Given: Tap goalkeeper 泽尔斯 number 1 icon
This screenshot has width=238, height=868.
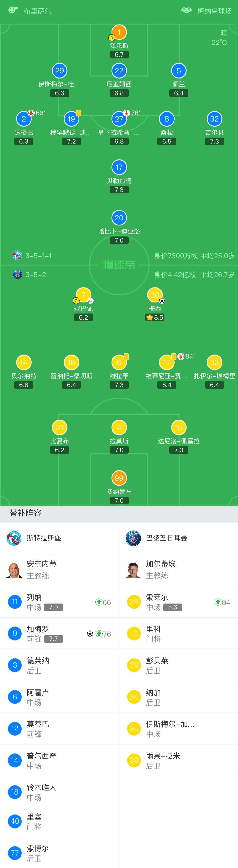Looking at the screenshot, I should 119,32.
